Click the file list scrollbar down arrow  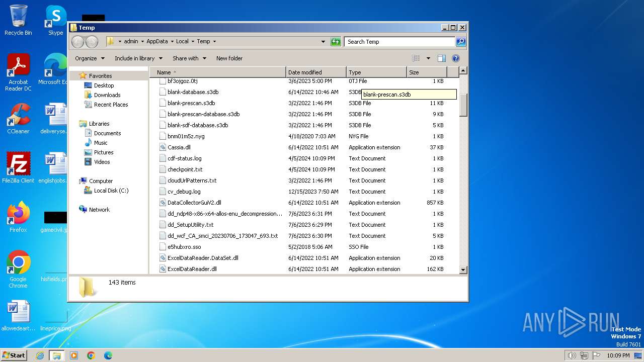[x=463, y=270]
